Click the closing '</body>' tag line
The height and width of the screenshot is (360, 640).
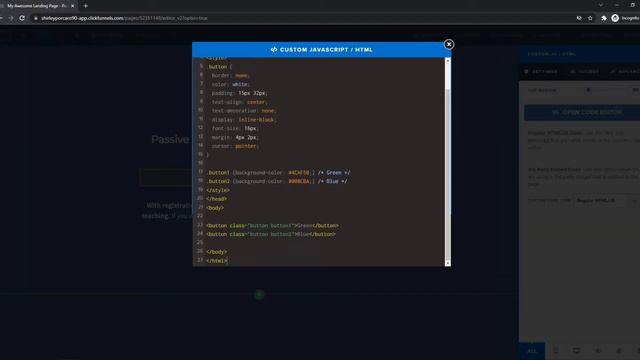(216, 252)
